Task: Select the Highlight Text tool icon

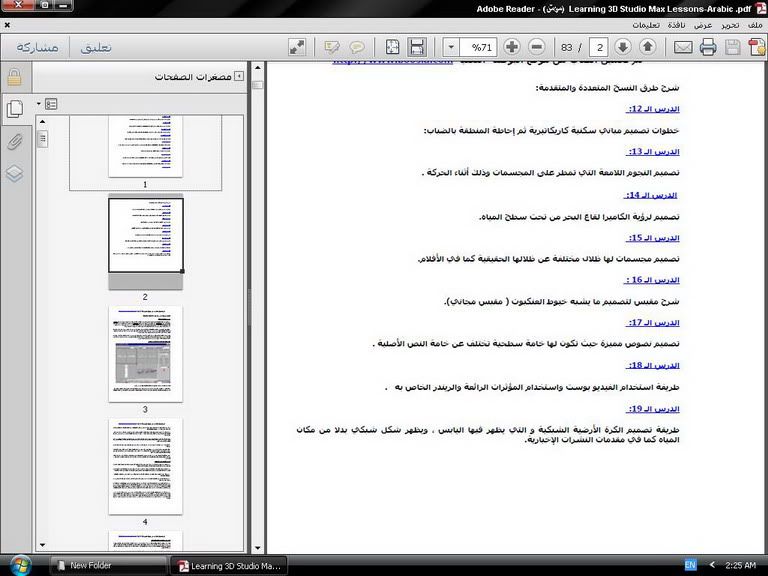Action: click(x=332, y=47)
